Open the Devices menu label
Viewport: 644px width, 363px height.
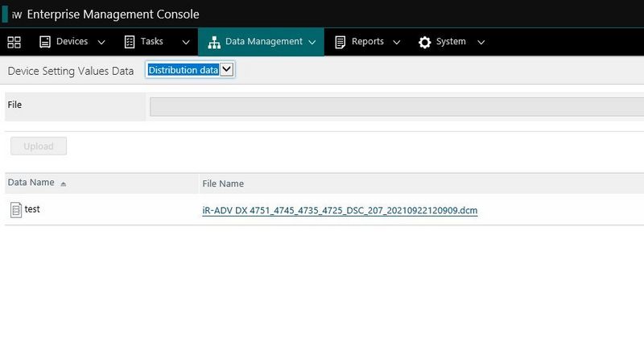pyautogui.click(x=72, y=42)
